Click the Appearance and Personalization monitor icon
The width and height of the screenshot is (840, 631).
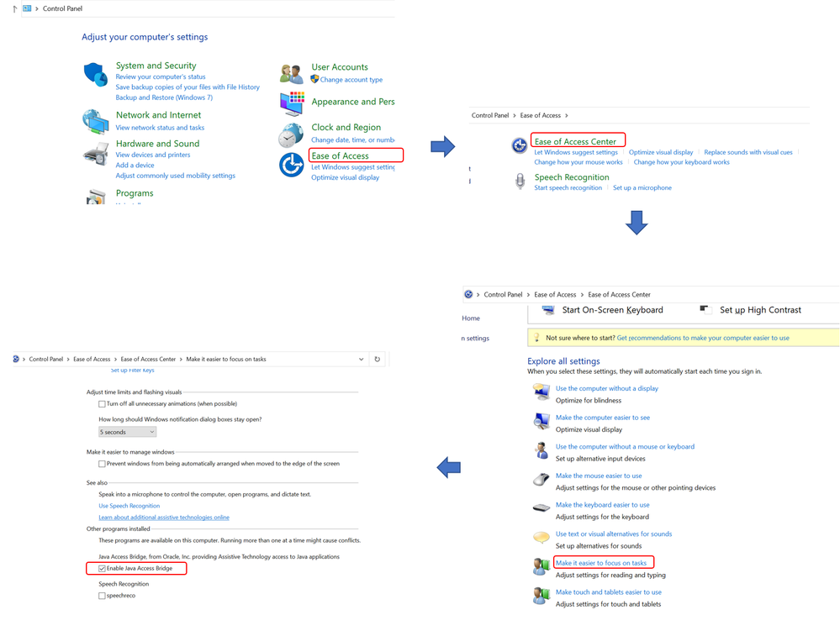[x=292, y=103]
